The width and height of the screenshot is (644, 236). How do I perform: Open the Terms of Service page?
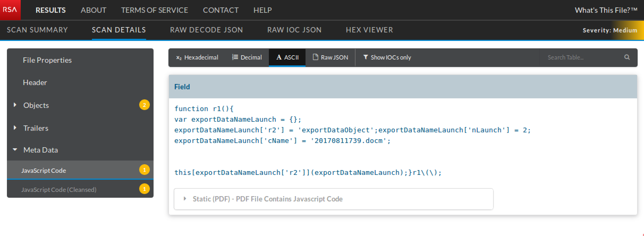click(x=154, y=10)
